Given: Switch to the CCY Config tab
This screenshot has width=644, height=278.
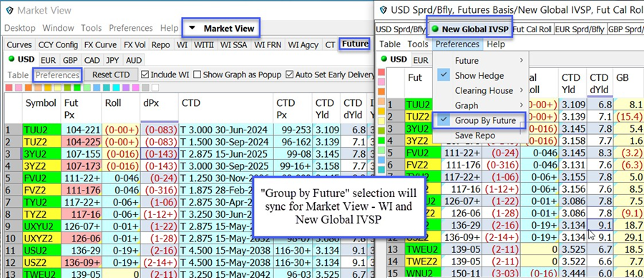Looking at the screenshot, I should click(x=58, y=45).
